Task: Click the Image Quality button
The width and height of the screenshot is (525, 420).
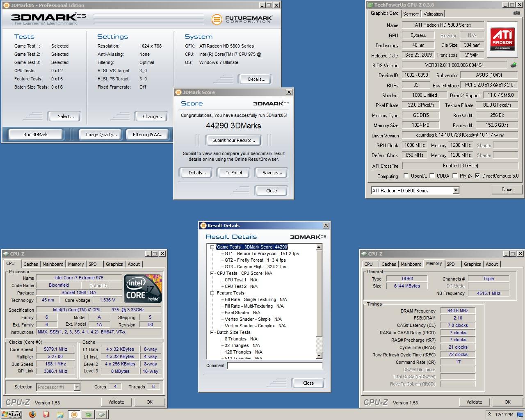Action: (101, 134)
